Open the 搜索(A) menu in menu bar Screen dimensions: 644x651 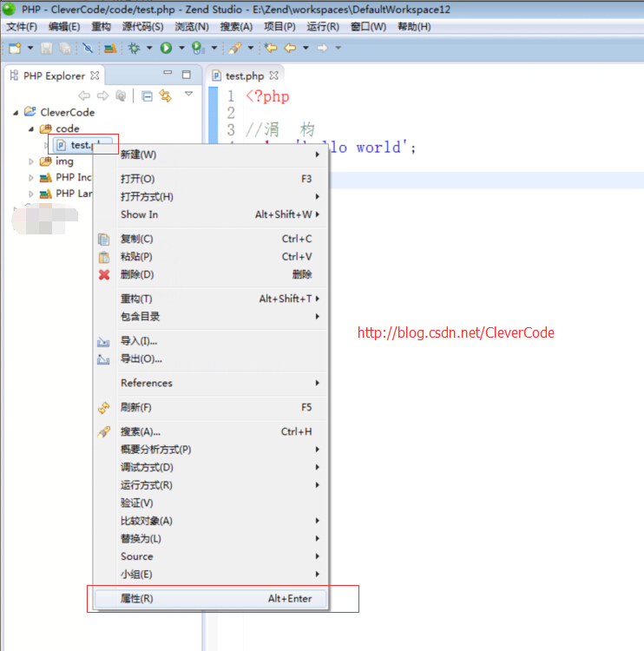click(x=236, y=27)
